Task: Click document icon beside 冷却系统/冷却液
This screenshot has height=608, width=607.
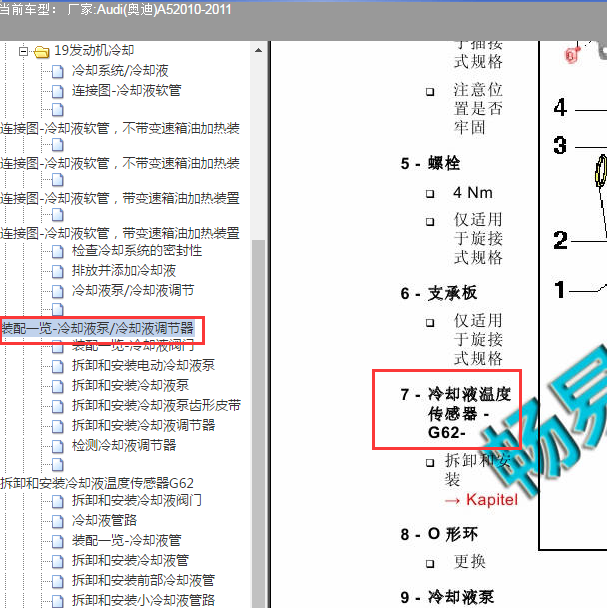Action: [x=58, y=71]
